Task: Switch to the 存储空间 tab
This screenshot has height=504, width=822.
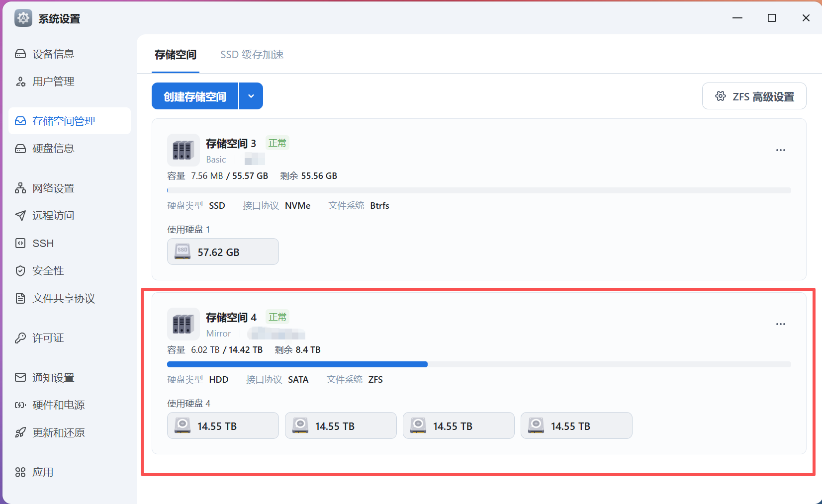Action: (x=176, y=55)
